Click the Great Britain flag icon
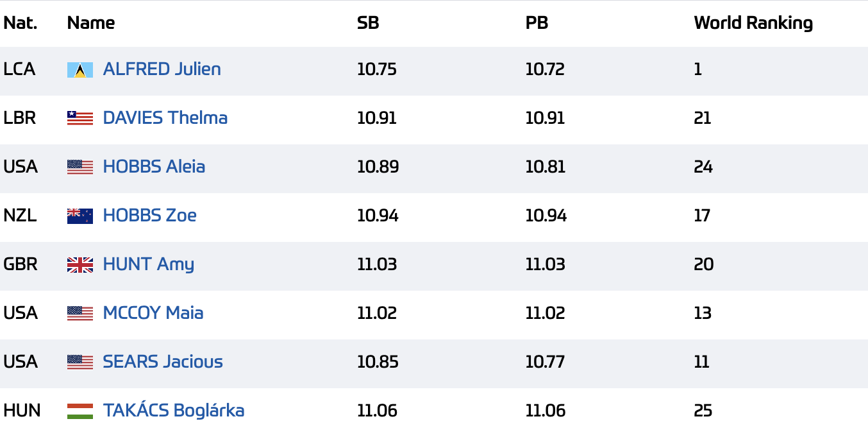This screenshot has height=437, width=868. 80,264
